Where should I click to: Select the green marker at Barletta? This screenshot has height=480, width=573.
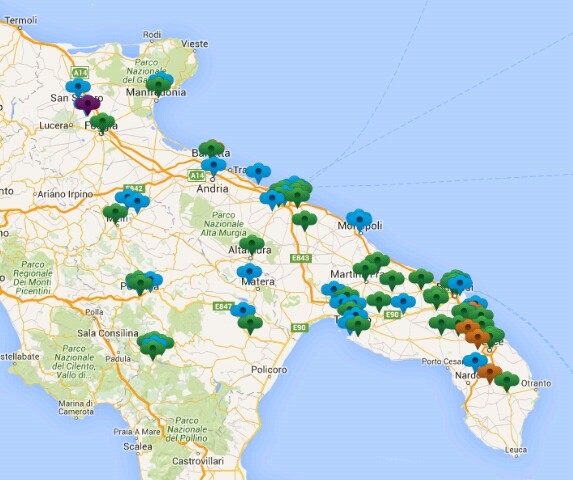coord(212,149)
